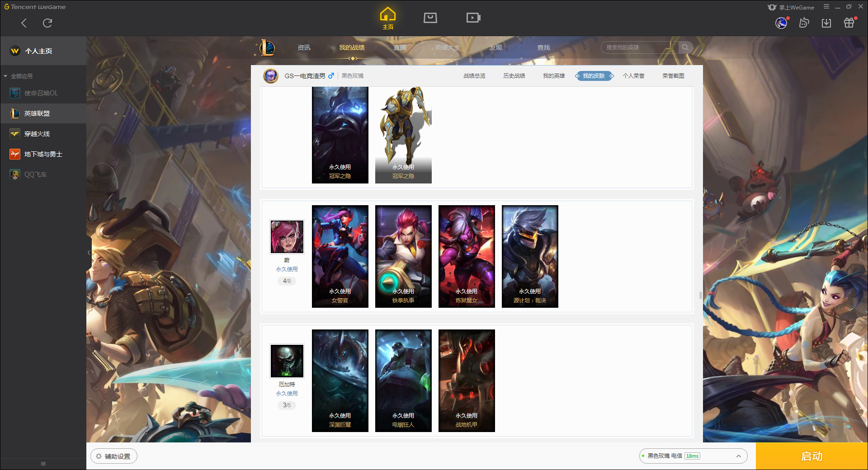Open the 铁拳执事 skin card
868x470 pixels.
click(x=403, y=256)
